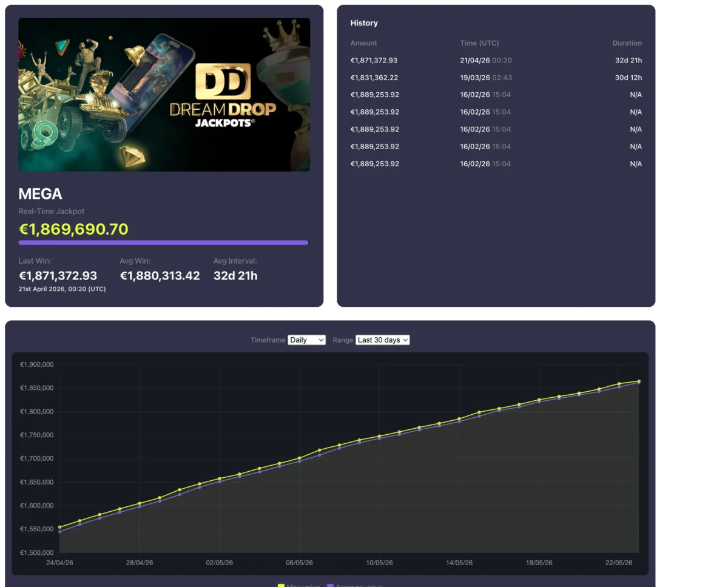
Task: Click History duration 32d 21h
Action: pos(629,61)
